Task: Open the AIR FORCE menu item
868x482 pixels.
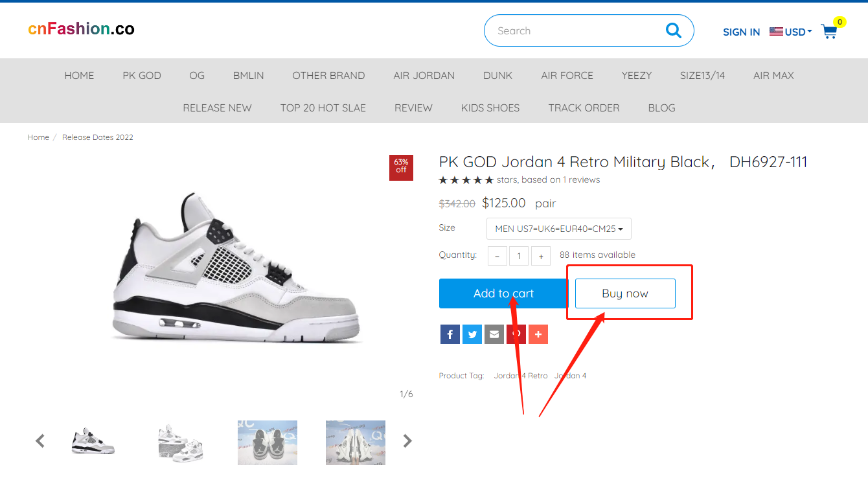Action: click(x=567, y=75)
